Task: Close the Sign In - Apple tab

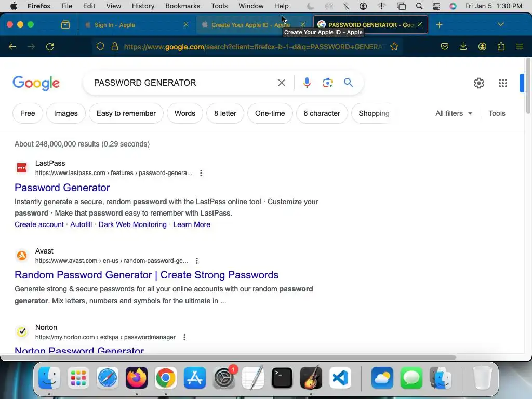Action: (x=186, y=24)
